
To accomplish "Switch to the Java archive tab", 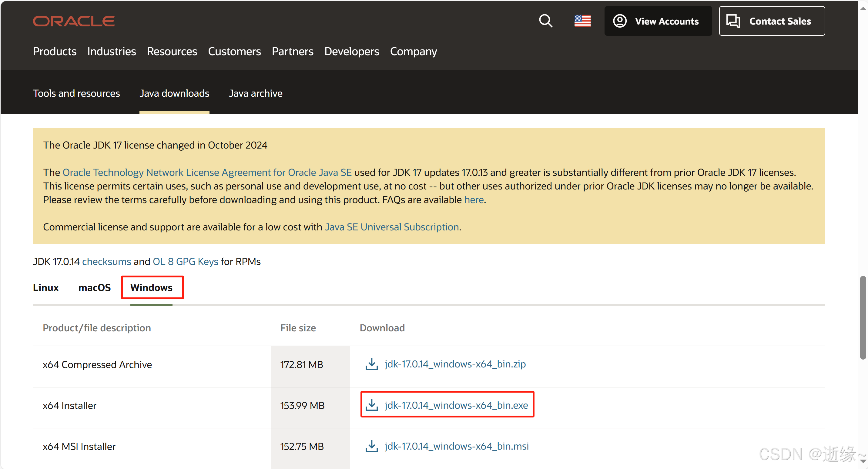I will (255, 93).
